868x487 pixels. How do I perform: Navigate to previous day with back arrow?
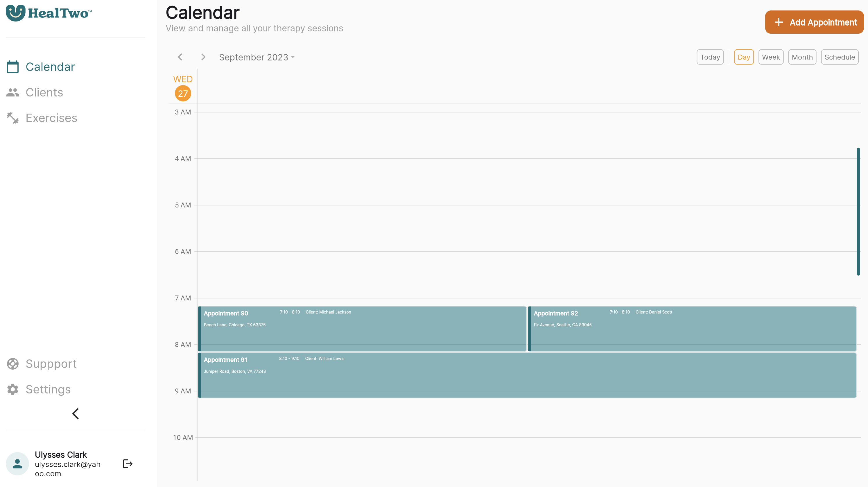(180, 57)
